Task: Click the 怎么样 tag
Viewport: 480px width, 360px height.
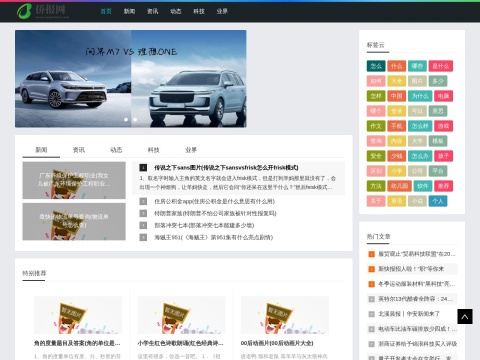Action: (x=420, y=126)
